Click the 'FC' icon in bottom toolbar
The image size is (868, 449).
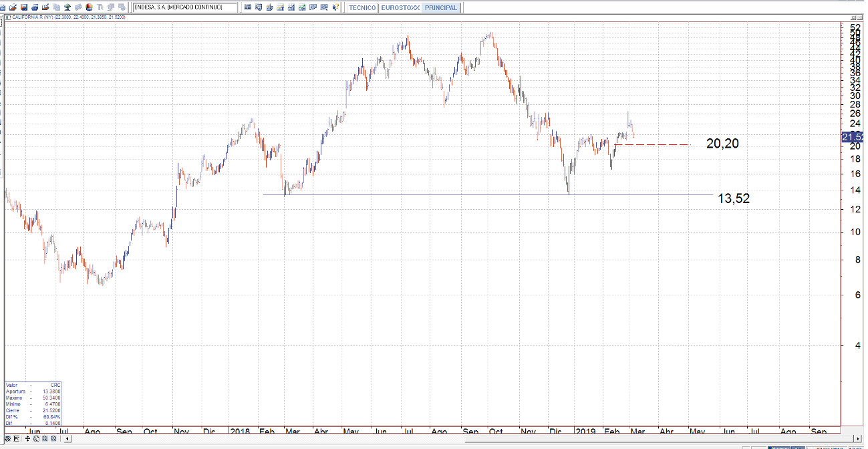tap(17, 438)
